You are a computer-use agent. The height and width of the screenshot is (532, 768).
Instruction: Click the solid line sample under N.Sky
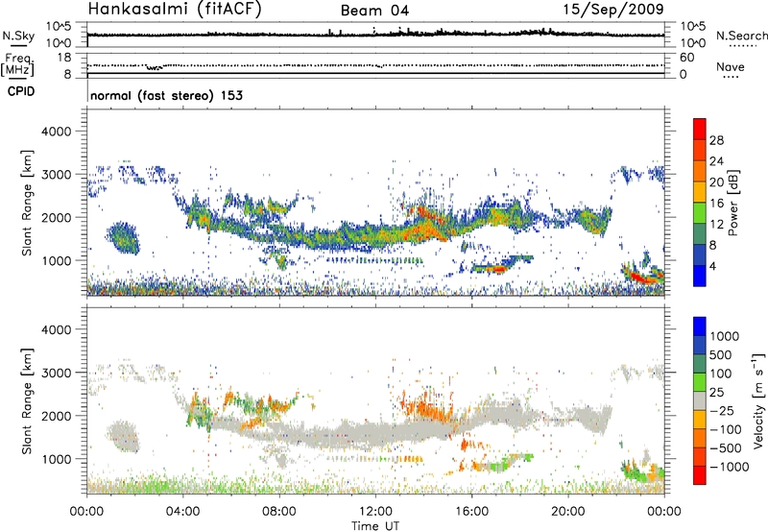pyautogui.click(x=18, y=46)
